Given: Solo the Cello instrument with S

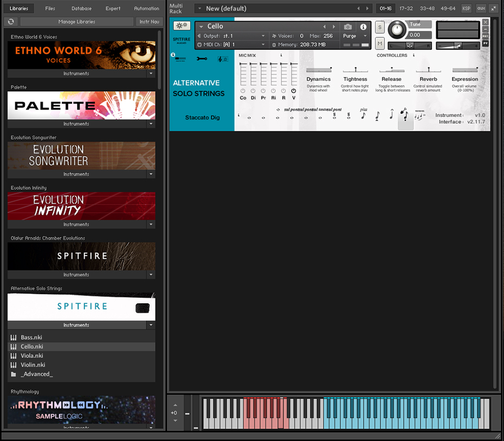Looking at the screenshot, I should coord(379,27).
